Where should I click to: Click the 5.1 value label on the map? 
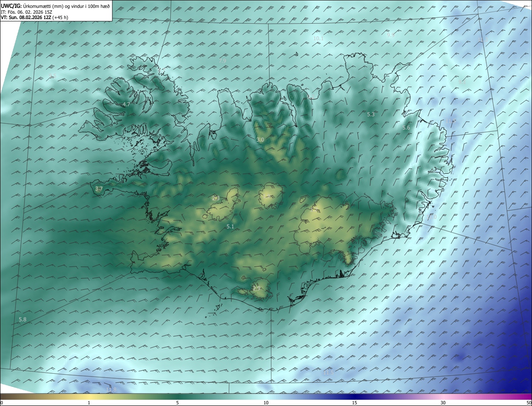click(230, 226)
